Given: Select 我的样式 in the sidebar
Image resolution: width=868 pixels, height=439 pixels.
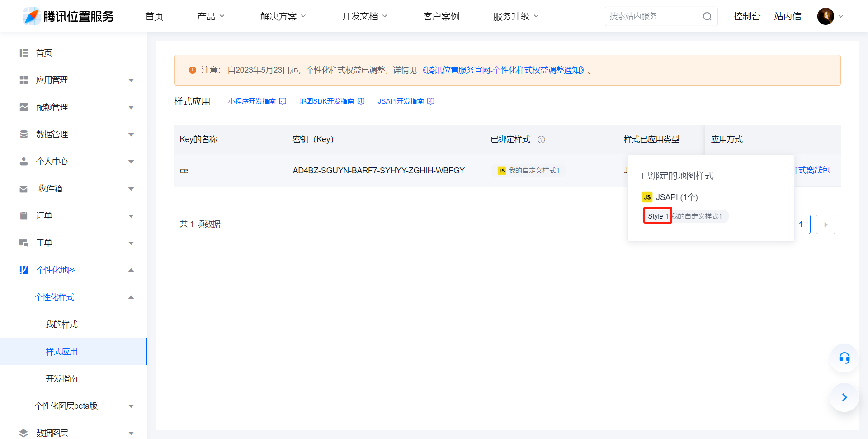Looking at the screenshot, I should [x=62, y=324].
